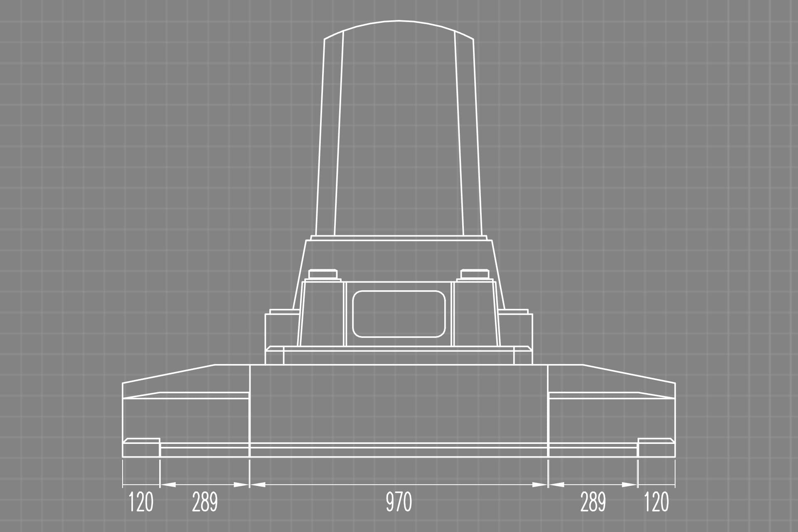
Task: Pick the left-side 289 dimension value
Action: [205, 502]
